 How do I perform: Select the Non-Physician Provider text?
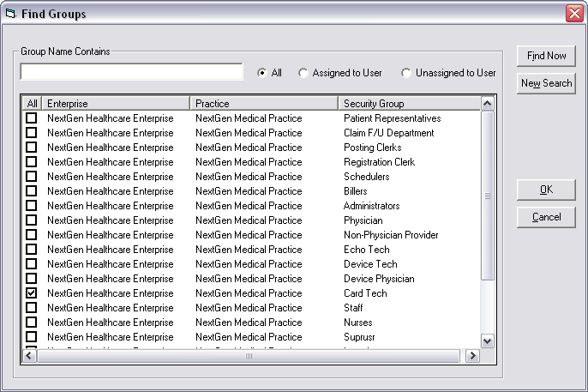[x=391, y=235]
